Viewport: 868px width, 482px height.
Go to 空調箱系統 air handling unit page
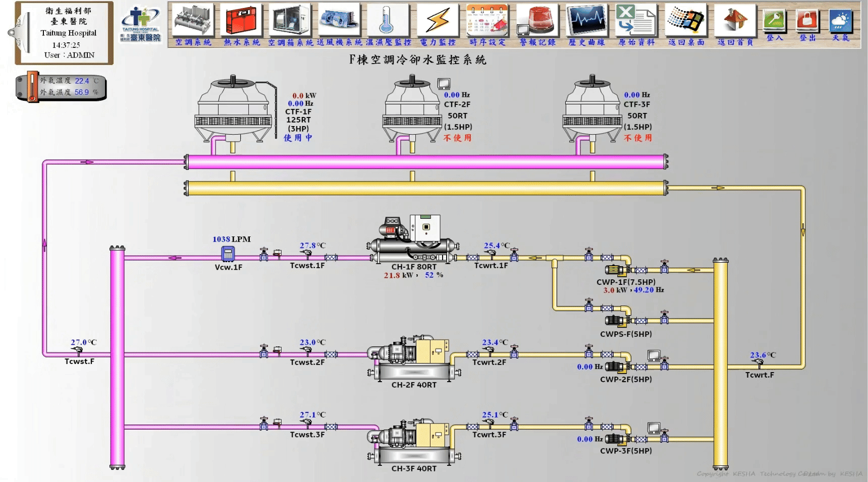coord(290,21)
